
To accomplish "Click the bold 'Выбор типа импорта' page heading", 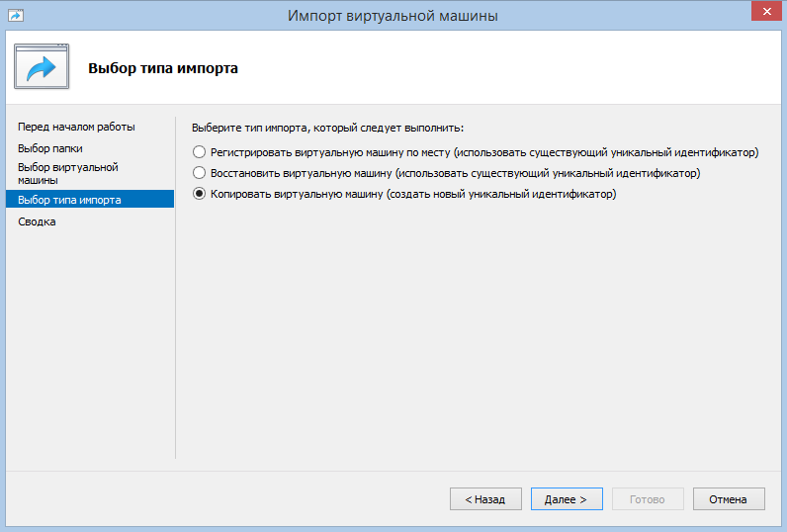I will click(x=163, y=69).
